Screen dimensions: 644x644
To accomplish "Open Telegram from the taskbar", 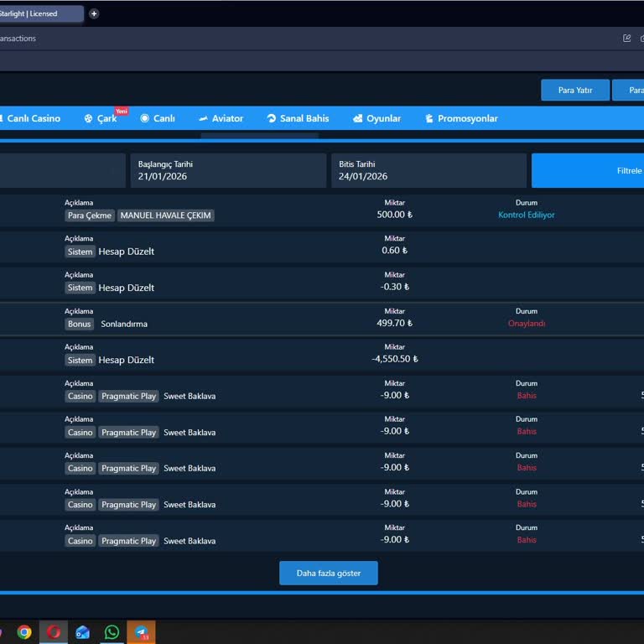I will point(141,632).
